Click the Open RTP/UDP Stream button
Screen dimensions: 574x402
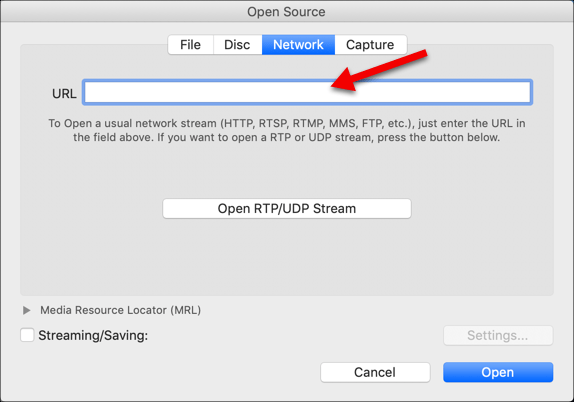point(287,209)
